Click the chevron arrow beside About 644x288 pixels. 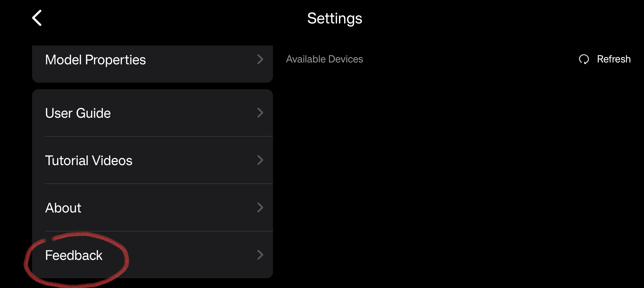coord(260,207)
